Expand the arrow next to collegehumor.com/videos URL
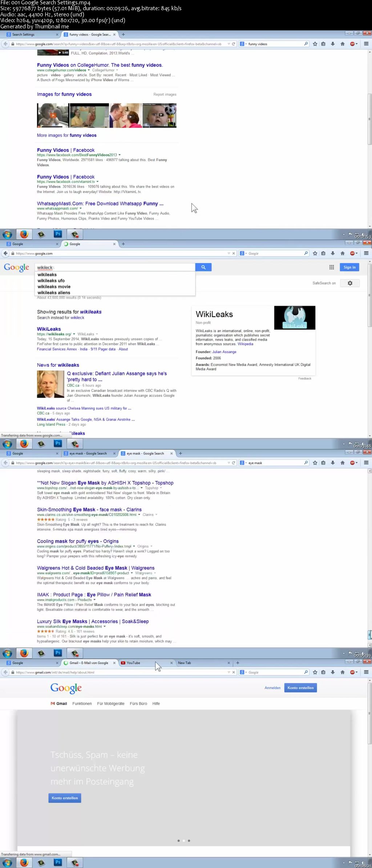The height and width of the screenshot is (868, 372). click(x=89, y=70)
